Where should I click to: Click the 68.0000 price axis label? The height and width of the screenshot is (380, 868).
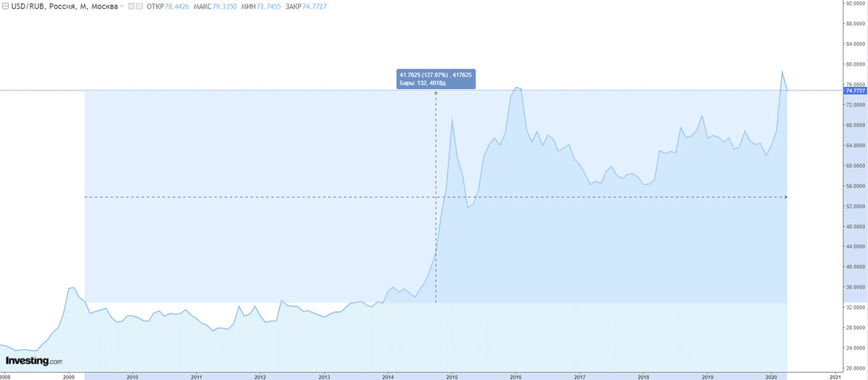tap(856, 124)
